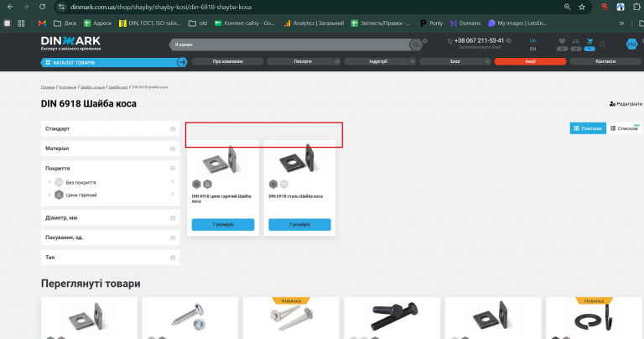Click arrow icon beside Каталог товарів

point(182,62)
